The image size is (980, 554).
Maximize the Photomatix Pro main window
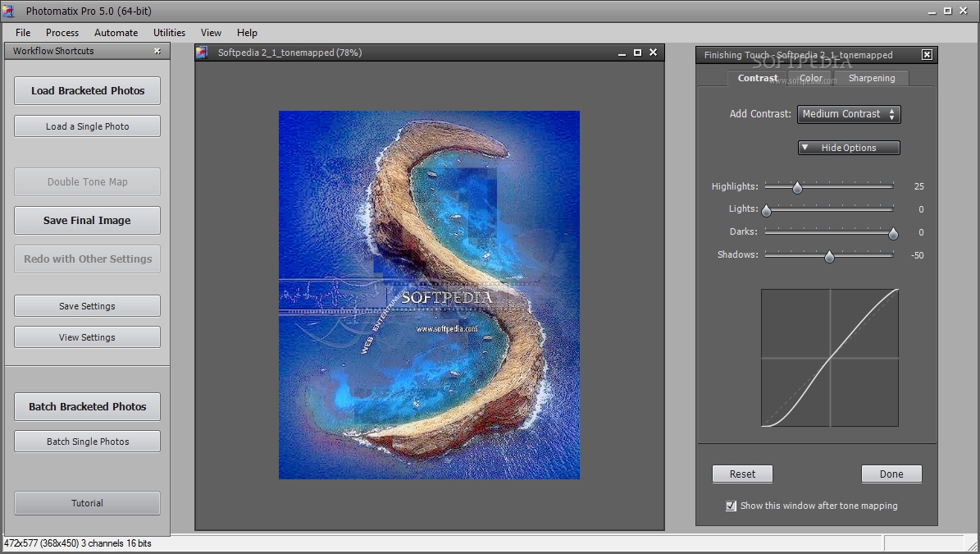[947, 11]
